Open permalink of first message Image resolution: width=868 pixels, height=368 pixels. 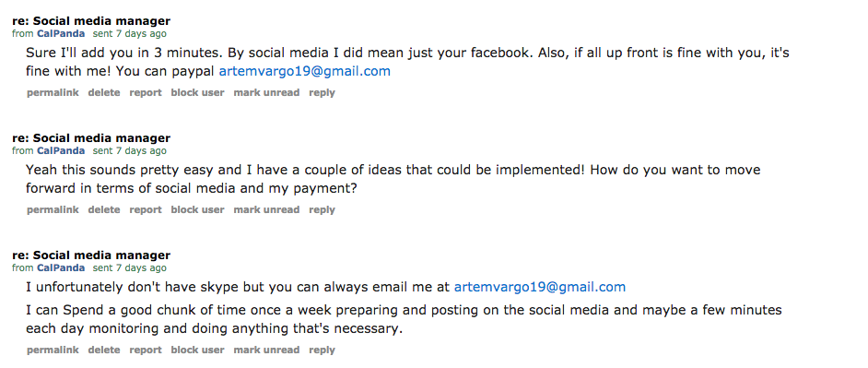(53, 92)
